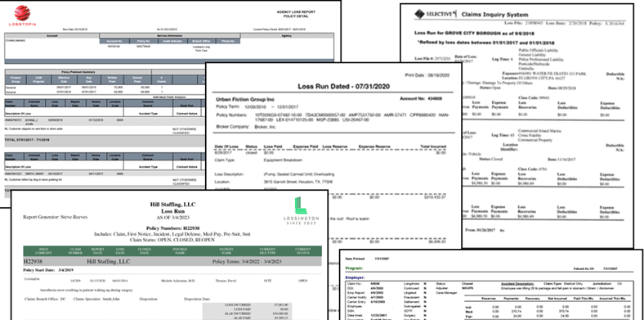Viewport: 644px width, 320px height.
Task: Click Report Generator: Steve Reeves text
Action: tap(55, 218)
